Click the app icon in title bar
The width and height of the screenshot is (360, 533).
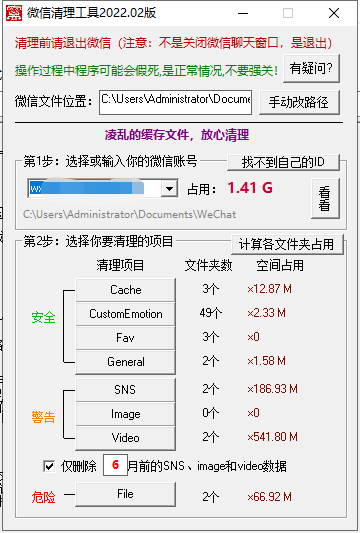coord(14,13)
